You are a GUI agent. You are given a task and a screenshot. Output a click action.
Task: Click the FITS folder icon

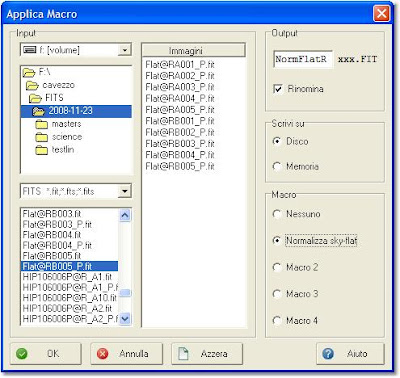pos(35,98)
